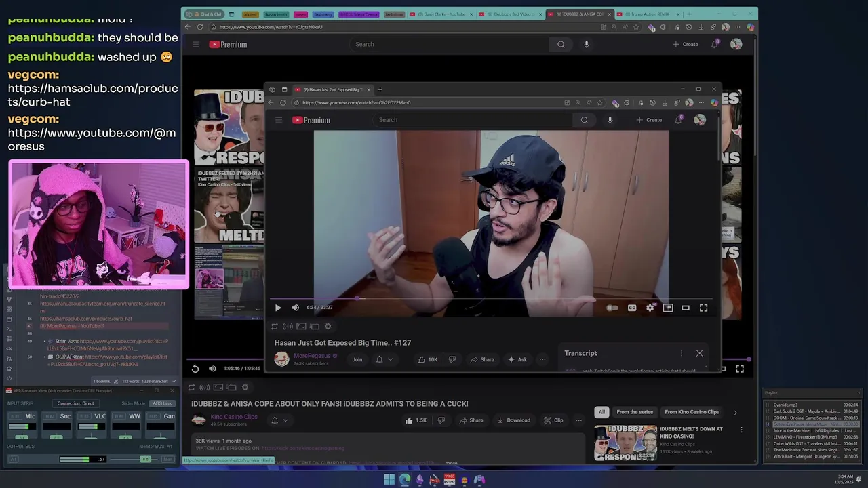Like the iDubbbz & Anisa video (1.5K)
Image resolution: width=868 pixels, height=488 pixels.
pos(415,420)
